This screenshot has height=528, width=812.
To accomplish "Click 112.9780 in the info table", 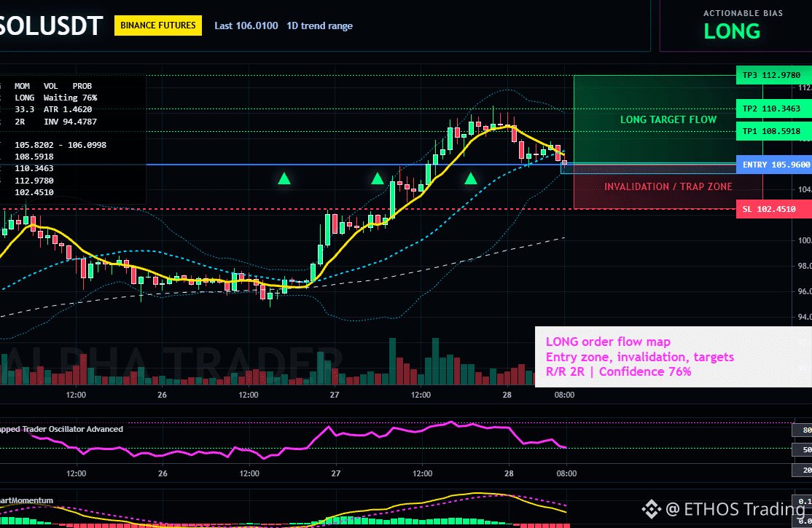I will pos(34,181).
